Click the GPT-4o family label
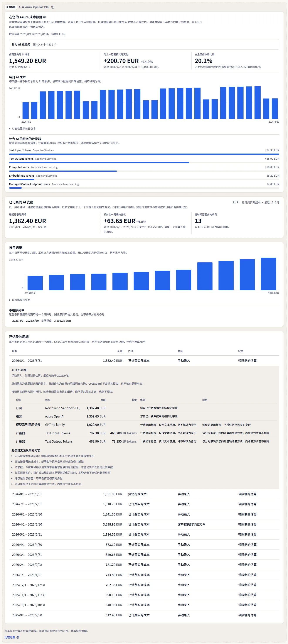This screenshot has width=288, height=644. click(x=55, y=424)
